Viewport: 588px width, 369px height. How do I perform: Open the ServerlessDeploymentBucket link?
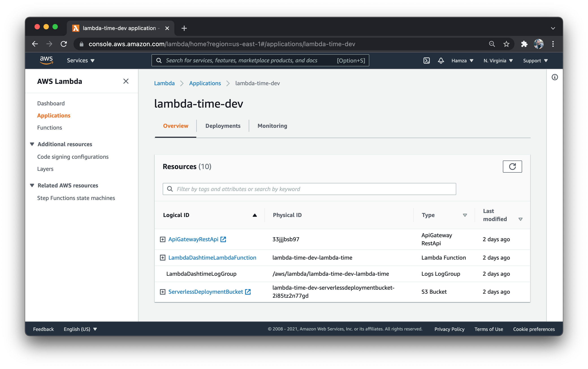tap(205, 292)
